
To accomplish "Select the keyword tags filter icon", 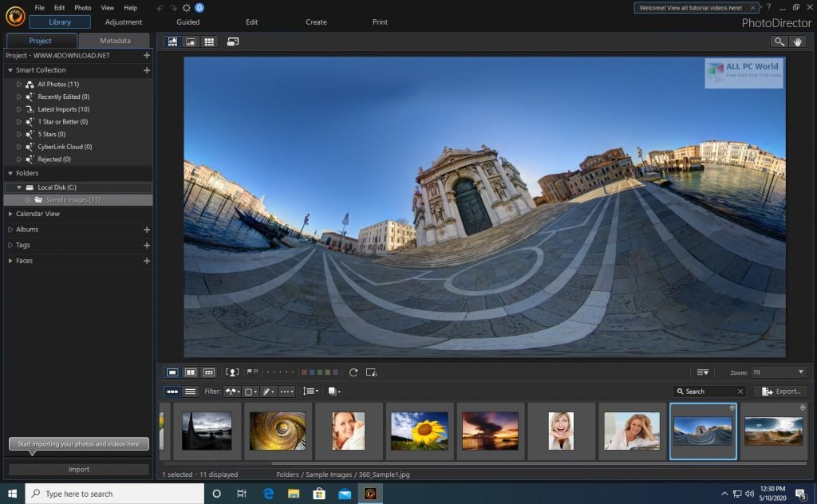I will tap(268, 391).
